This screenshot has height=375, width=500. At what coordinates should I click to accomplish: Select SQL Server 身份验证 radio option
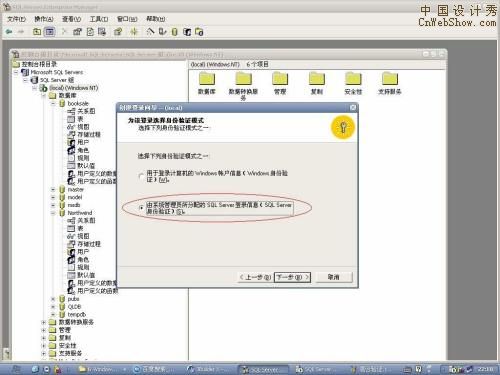click(x=141, y=208)
